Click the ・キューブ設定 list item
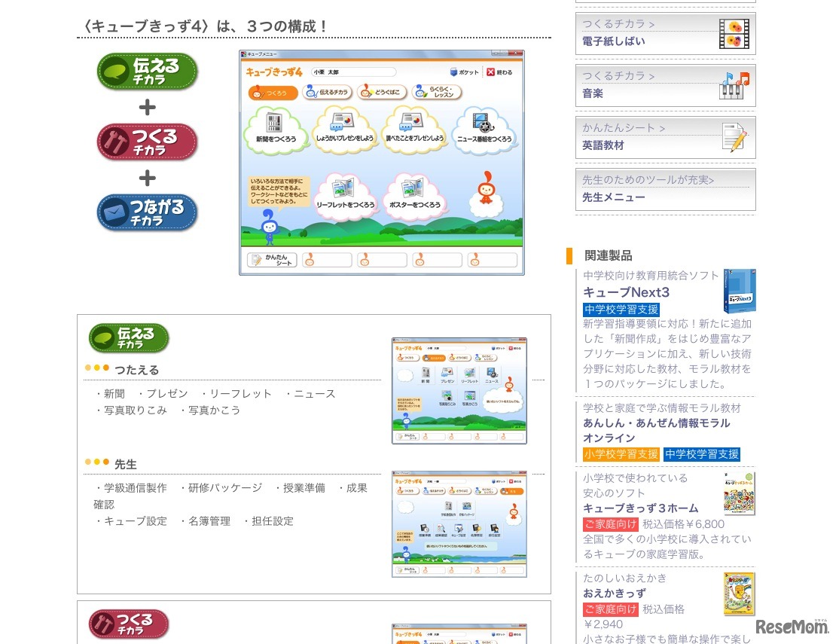Viewport: 839px width, 644px height. [130, 521]
